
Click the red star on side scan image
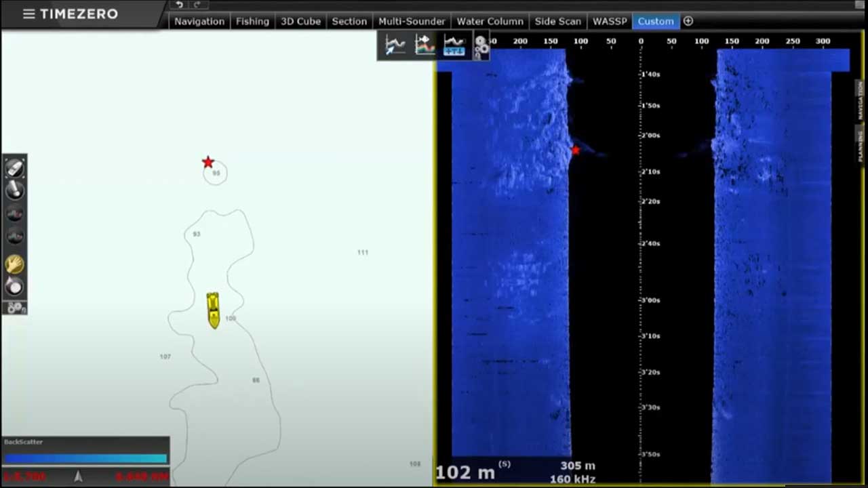pos(576,150)
